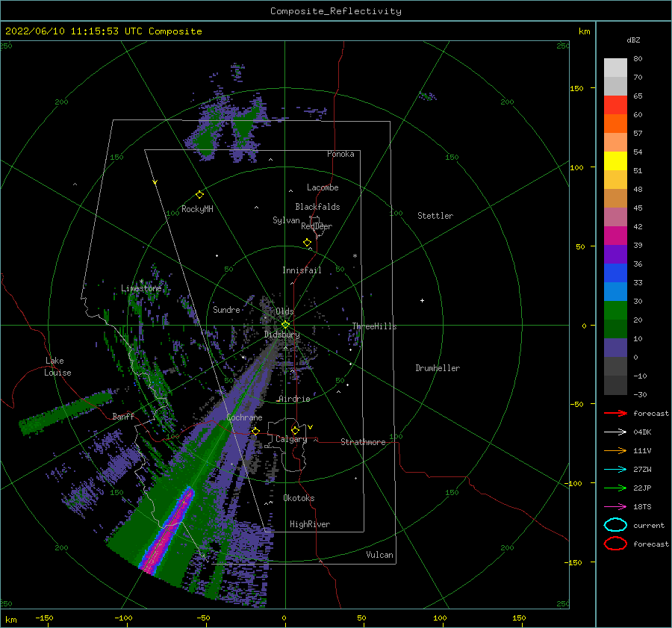
Task: Choose the green 22JP arrow icon
Action: [x=615, y=488]
